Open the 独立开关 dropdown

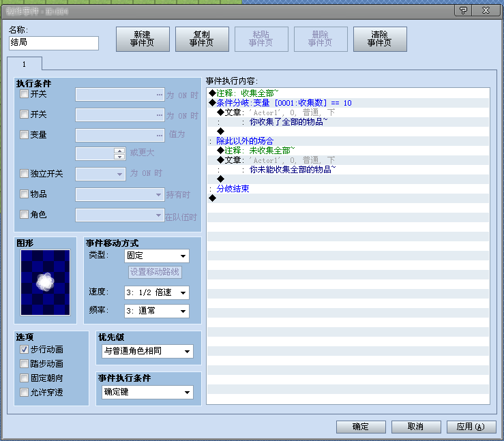point(100,174)
